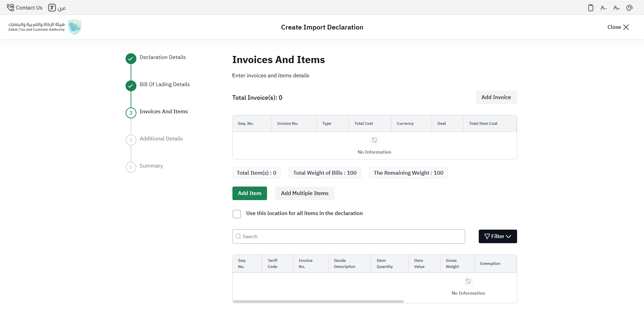The height and width of the screenshot is (310, 644).
Task: Click Total Invoice(s): 0 label
Action: 257,98
